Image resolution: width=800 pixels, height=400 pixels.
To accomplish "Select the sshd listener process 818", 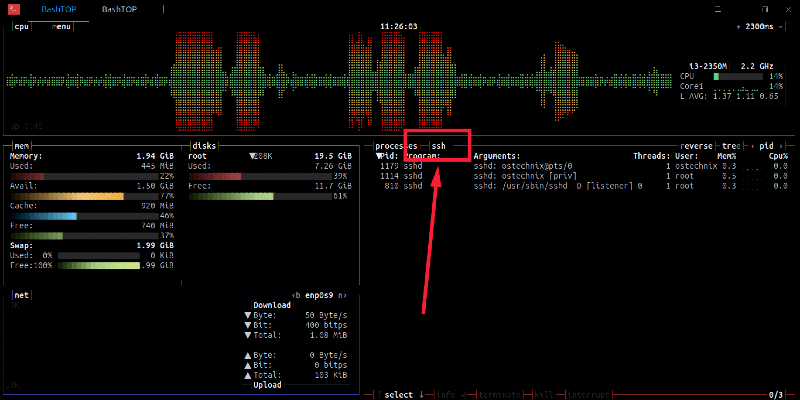I will (520, 185).
